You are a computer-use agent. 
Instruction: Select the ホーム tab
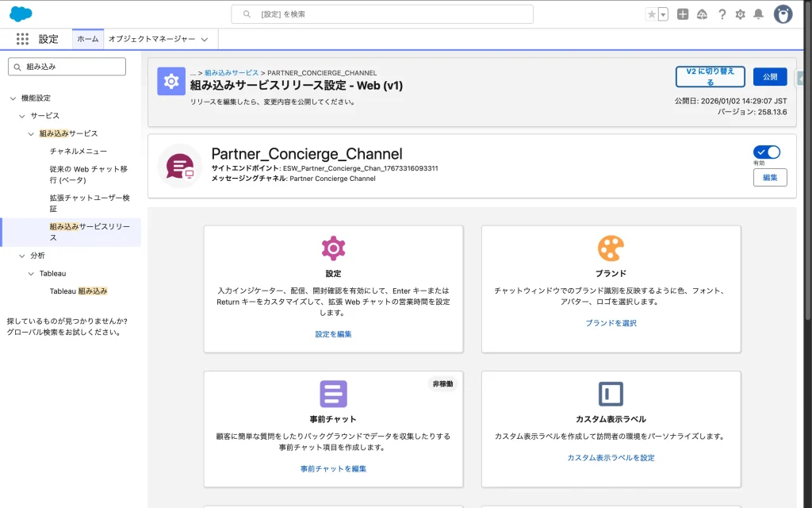click(x=88, y=39)
